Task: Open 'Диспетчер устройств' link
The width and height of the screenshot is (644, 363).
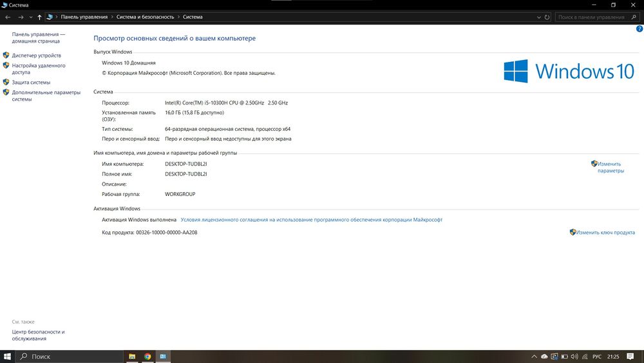Action: point(36,55)
